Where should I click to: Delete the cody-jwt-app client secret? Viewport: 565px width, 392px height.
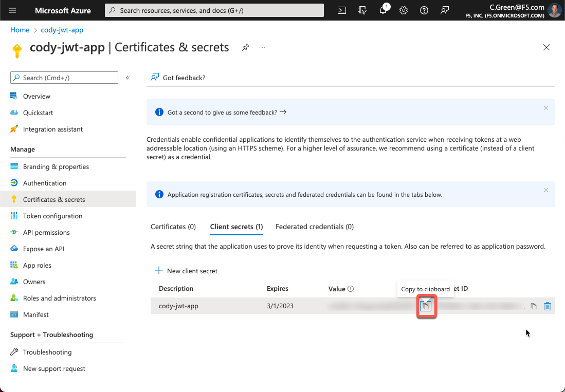point(548,306)
